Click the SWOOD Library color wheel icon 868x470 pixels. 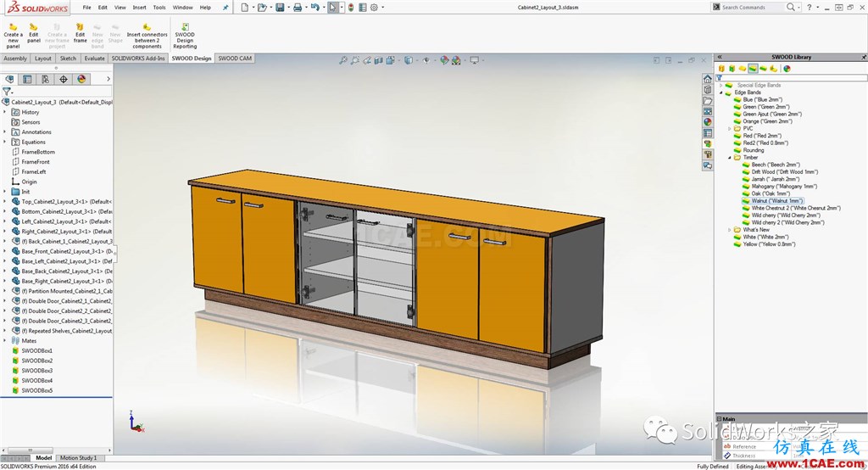787,69
